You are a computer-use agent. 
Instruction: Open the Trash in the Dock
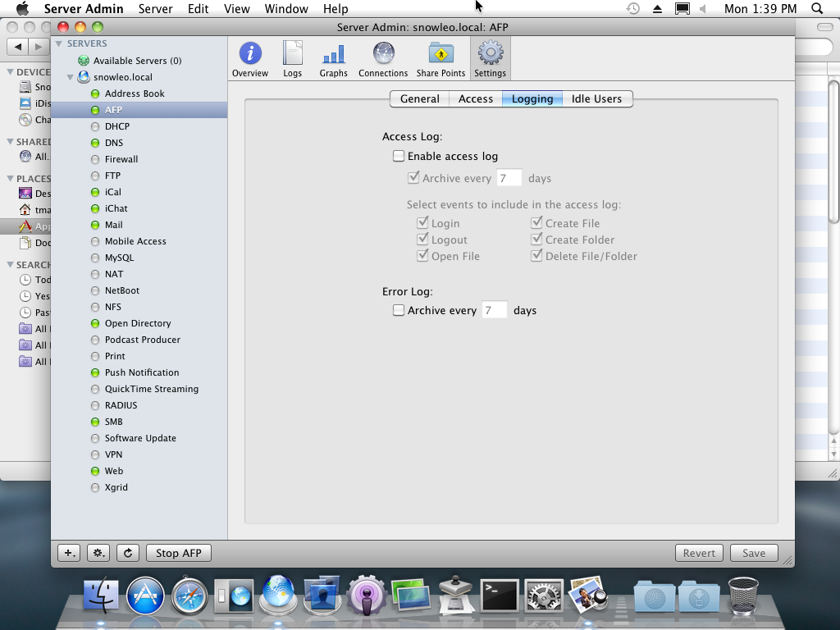click(x=743, y=595)
